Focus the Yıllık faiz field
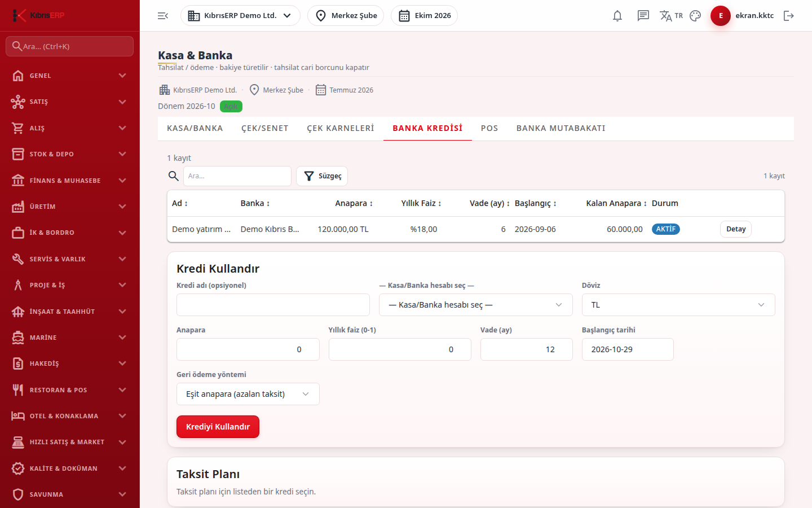 pyautogui.click(x=400, y=349)
